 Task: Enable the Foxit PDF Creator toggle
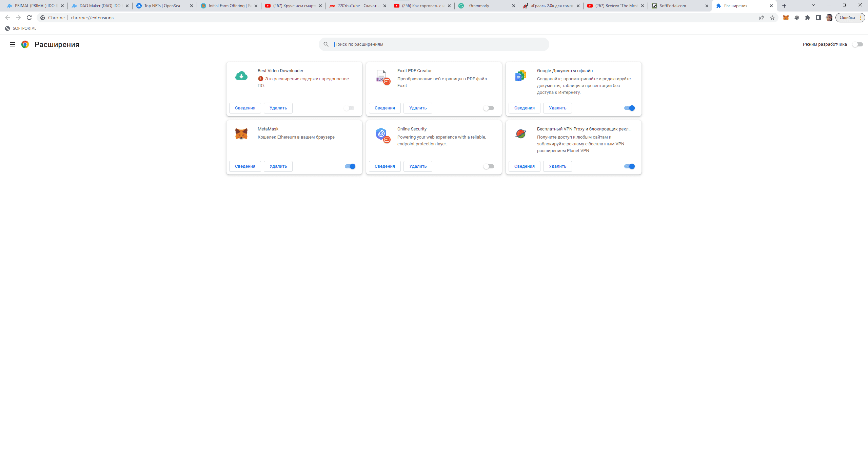point(489,108)
